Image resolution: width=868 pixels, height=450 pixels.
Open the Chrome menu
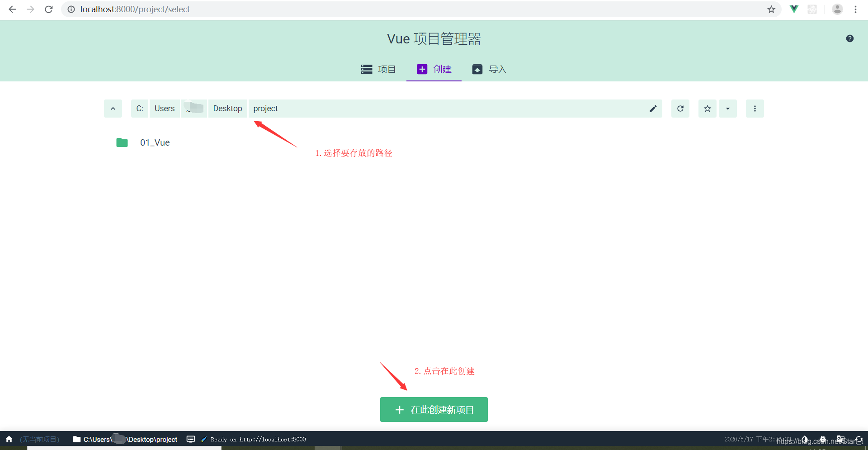(x=855, y=9)
